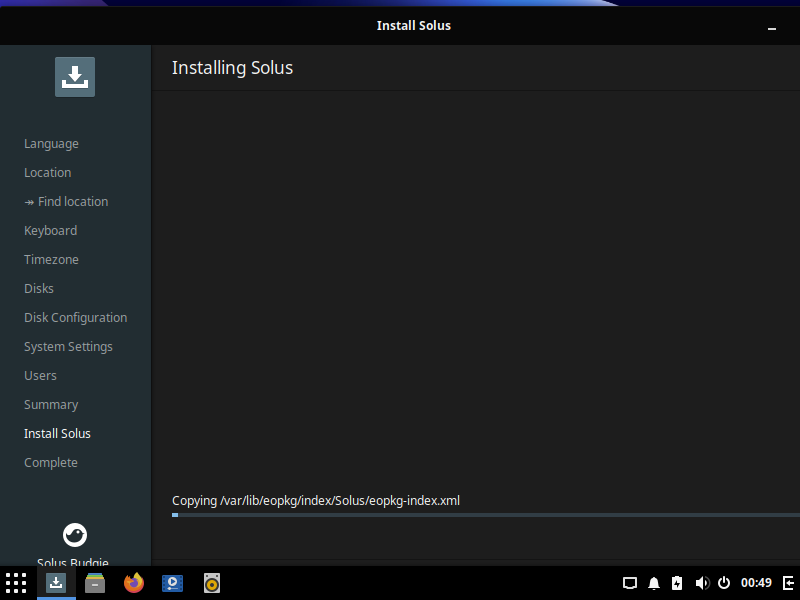Screen dimensions: 800x600
Task: Click the clock showing 00:49
Action: 756,583
